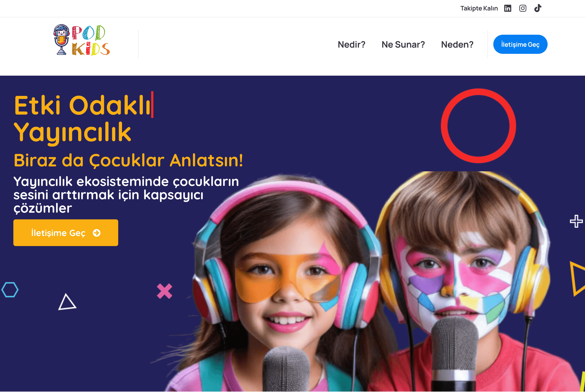Click the white triangle outline shape
The image size is (585, 392).
pyautogui.click(x=67, y=302)
